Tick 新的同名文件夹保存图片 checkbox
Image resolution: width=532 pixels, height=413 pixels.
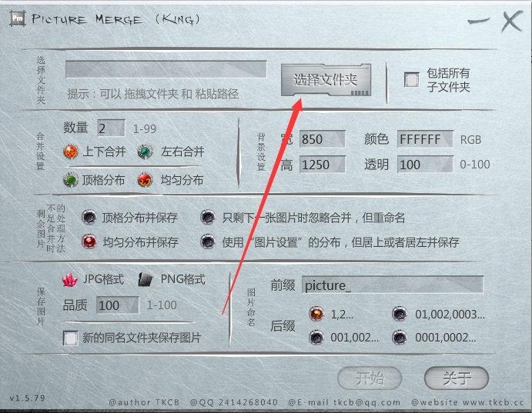tap(71, 338)
